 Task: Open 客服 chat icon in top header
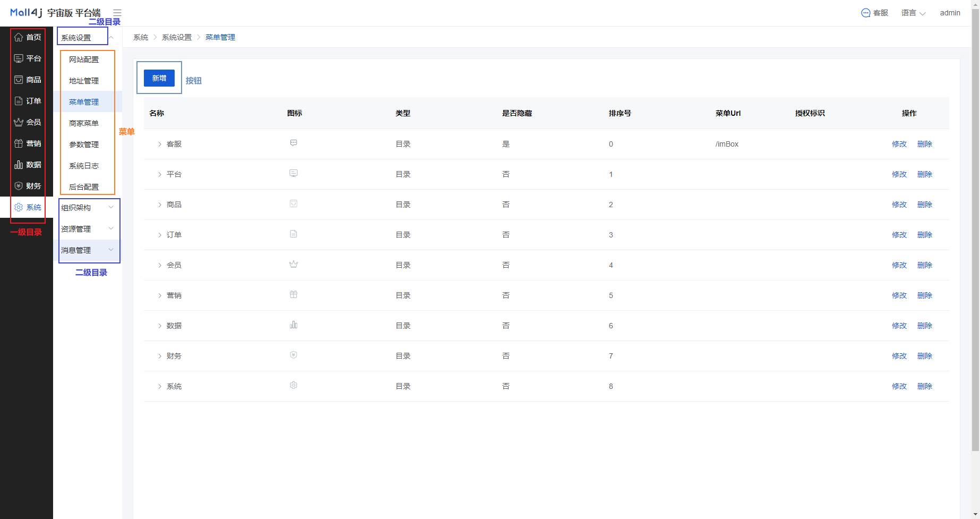[865, 13]
